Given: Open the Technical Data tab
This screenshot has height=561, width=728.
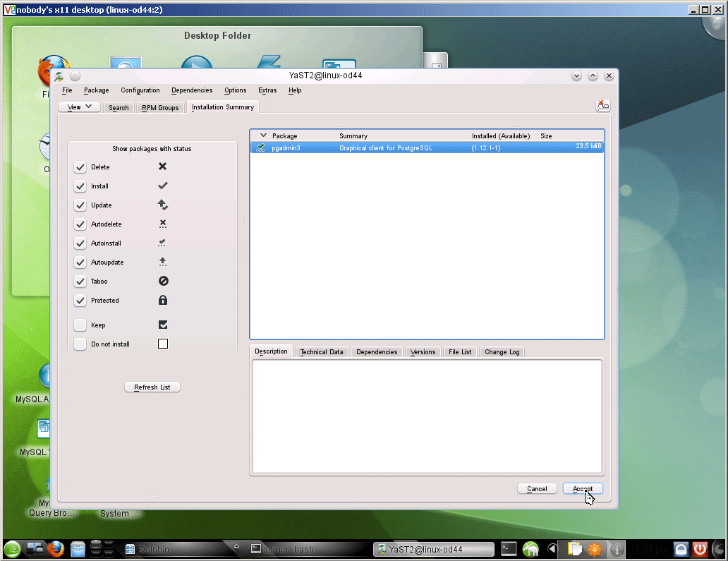Looking at the screenshot, I should pyautogui.click(x=322, y=351).
